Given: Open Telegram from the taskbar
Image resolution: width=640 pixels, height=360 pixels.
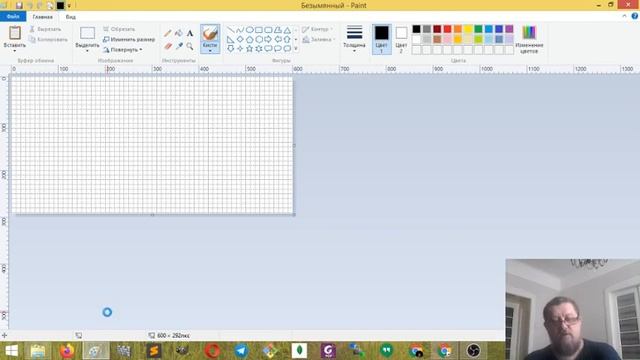Looking at the screenshot, I should (x=241, y=351).
